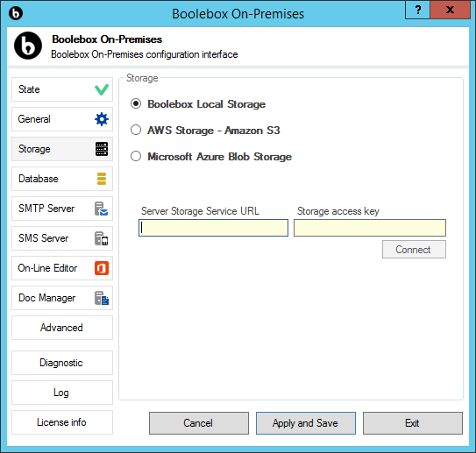
Task: Click the large Boolebox header logo
Action: click(28, 46)
